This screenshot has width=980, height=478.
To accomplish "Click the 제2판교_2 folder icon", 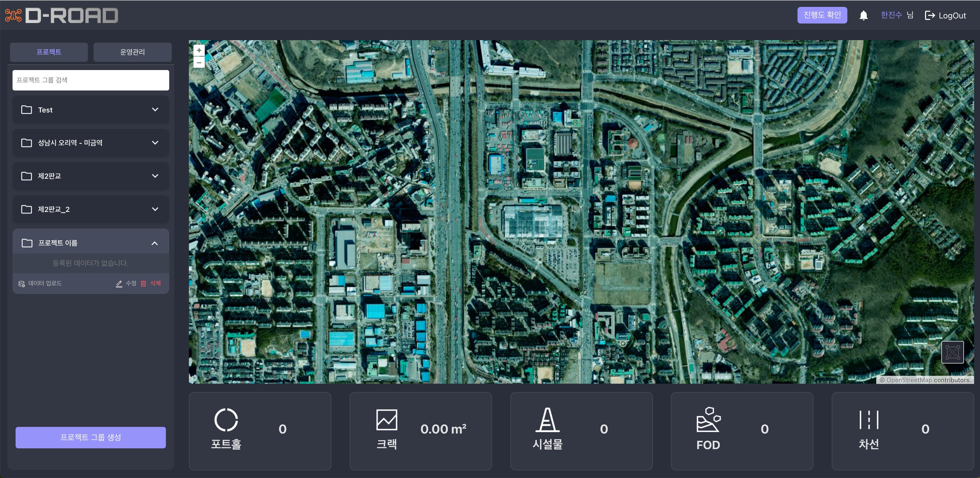I will (x=26, y=209).
